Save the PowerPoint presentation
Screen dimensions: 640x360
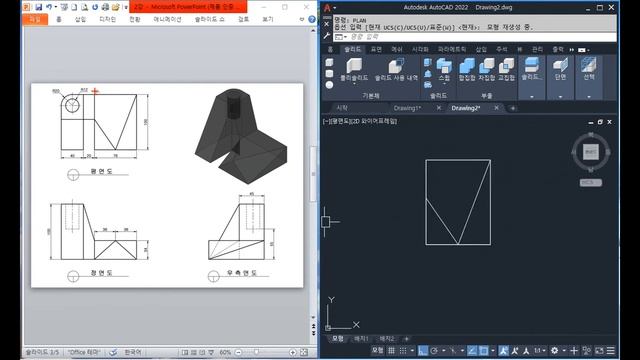click(38, 7)
